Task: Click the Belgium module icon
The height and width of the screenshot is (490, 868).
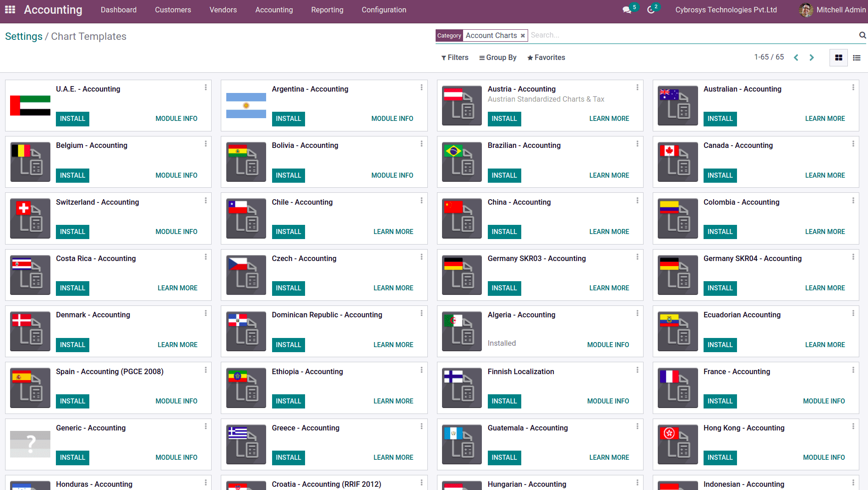Action: pyautogui.click(x=30, y=162)
